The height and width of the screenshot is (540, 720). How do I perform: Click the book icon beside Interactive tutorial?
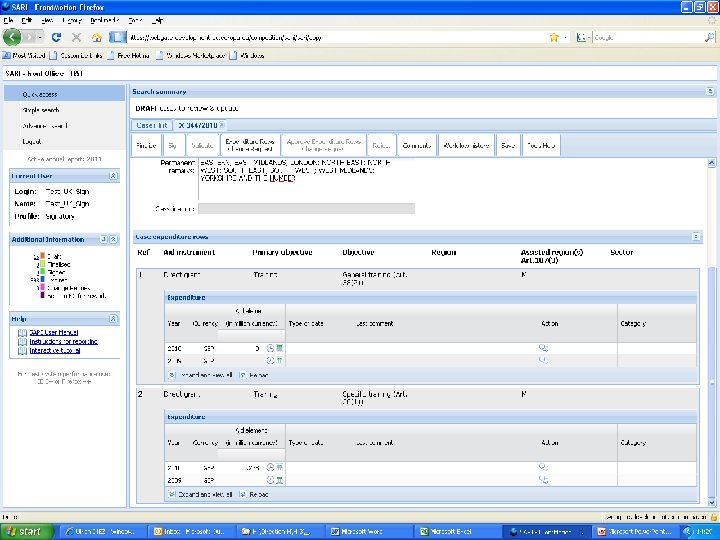pos(22,351)
